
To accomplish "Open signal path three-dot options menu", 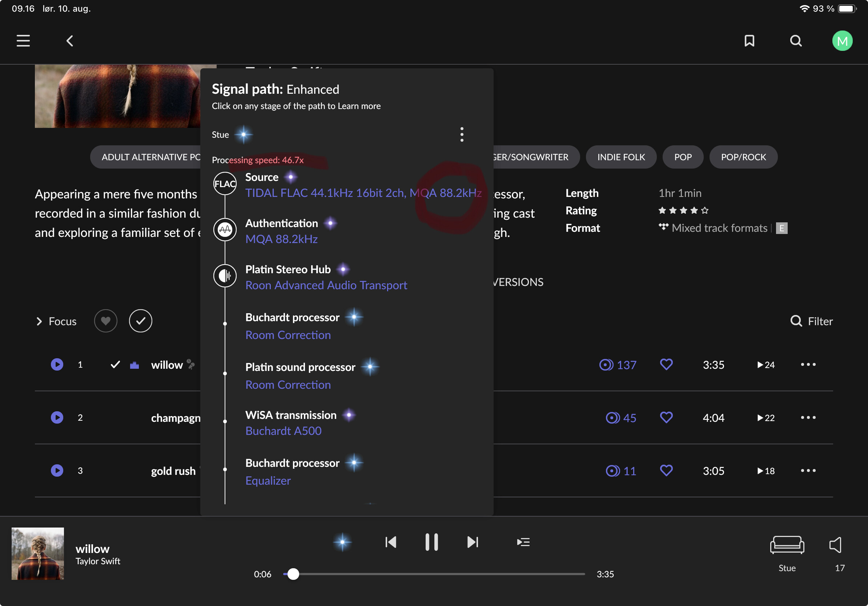I will (462, 134).
